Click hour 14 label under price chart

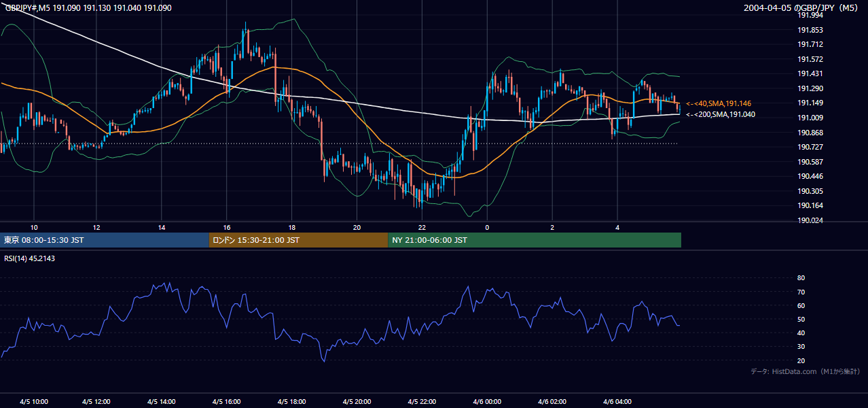point(162,227)
